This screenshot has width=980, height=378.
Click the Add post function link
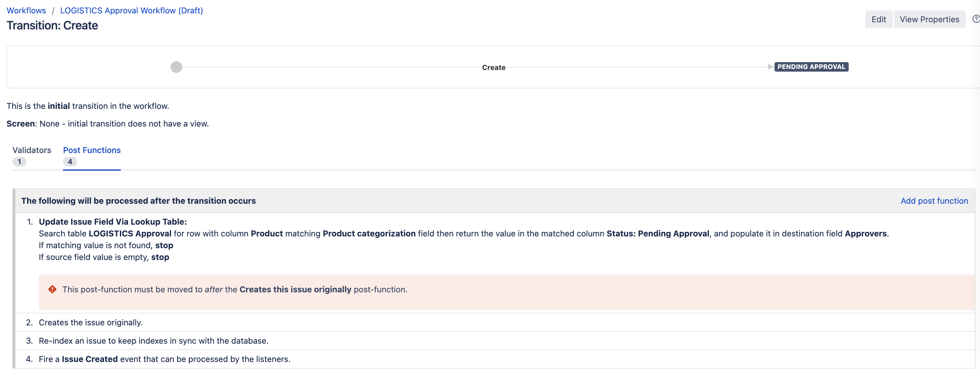point(934,201)
